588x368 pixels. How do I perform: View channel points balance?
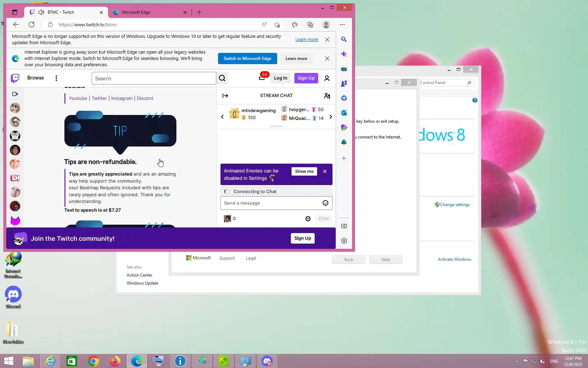(230, 219)
